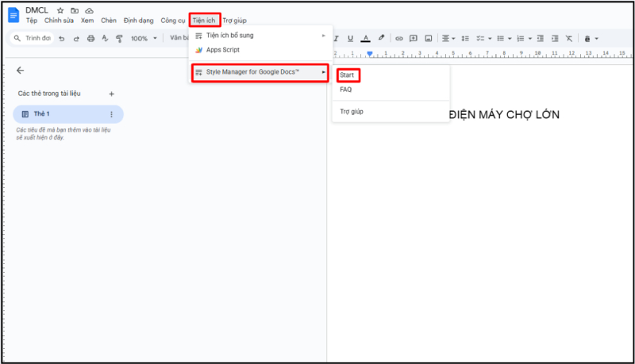The width and height of the screenshot is (635, 364).
Task: Expand Style Manager for Google Docs submenu
Action: [260, 72]
